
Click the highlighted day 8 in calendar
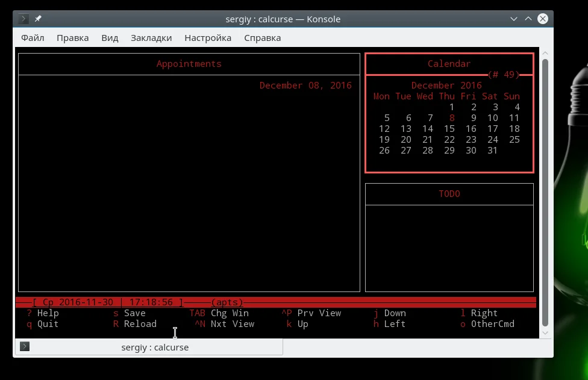[x=452, y=118]
